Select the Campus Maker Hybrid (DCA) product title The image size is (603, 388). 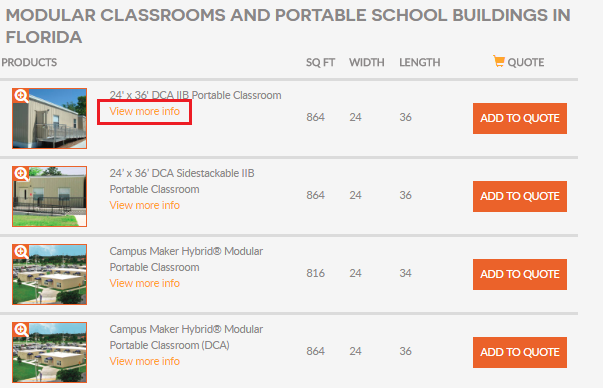point(186,337)
